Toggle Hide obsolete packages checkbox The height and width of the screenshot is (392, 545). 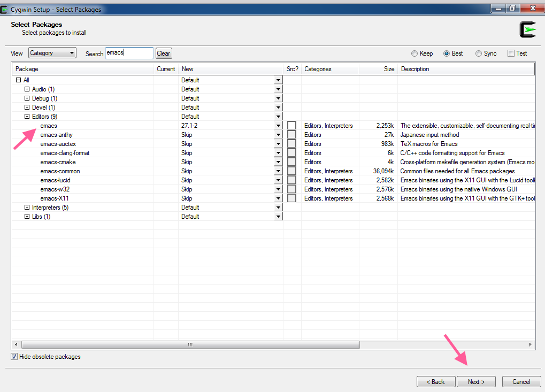[14, 357]
